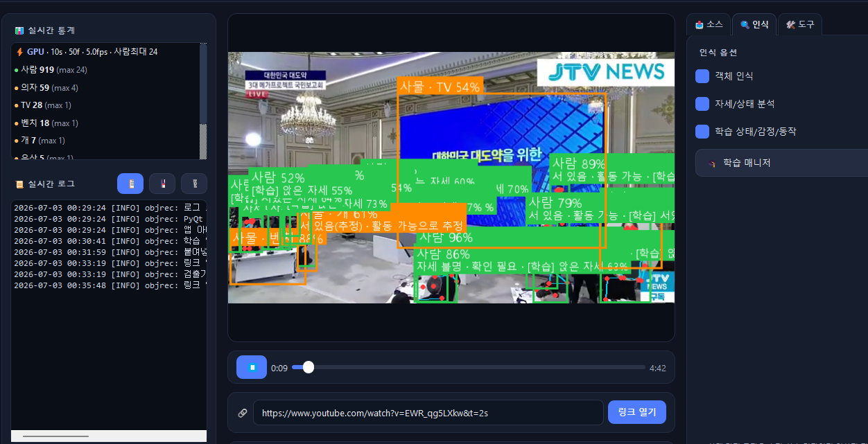Click the seek slider handle
The height and width of the screenshot is (444, 868).
click(x=309, y=367)
